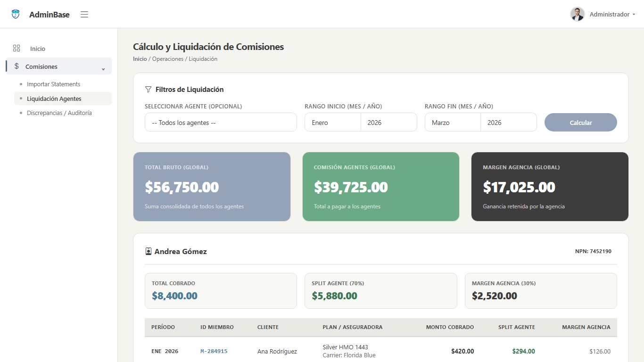The image size is (644, 362).
Task: Click the AdminBase shield logo icon
Action: tap(16, 14)
